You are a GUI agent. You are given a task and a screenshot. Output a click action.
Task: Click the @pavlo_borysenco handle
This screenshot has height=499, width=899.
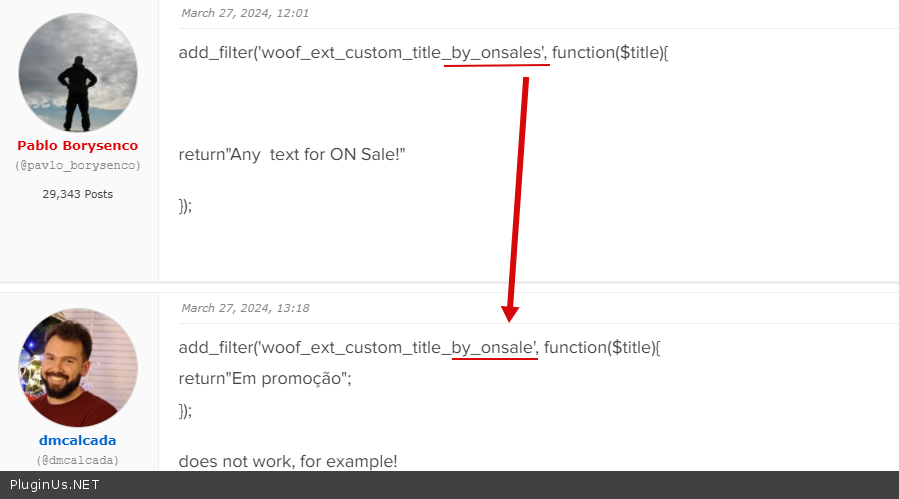pos(78,165)
